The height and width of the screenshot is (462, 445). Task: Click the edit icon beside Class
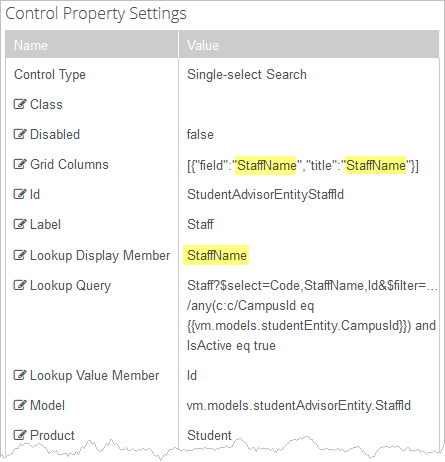(x=20, y=104)
